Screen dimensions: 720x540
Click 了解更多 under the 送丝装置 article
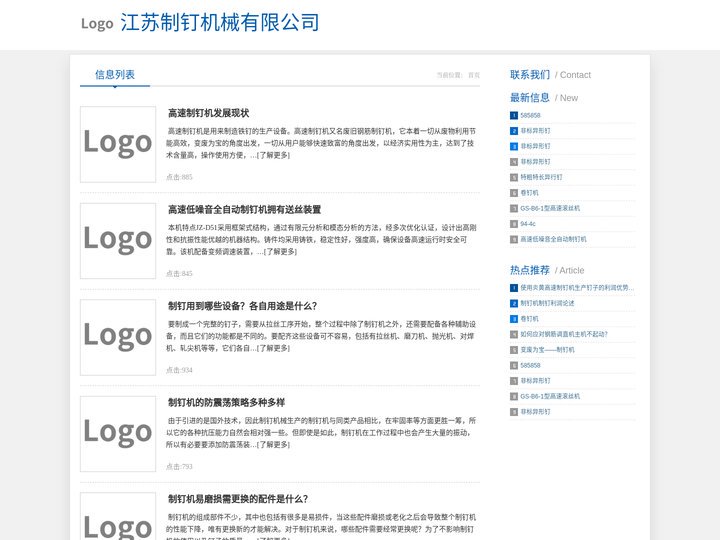click(280, 252)
